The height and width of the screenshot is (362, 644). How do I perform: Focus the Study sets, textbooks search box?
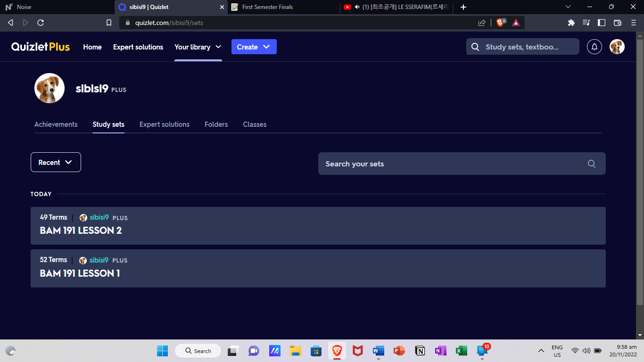pos(523,47)
